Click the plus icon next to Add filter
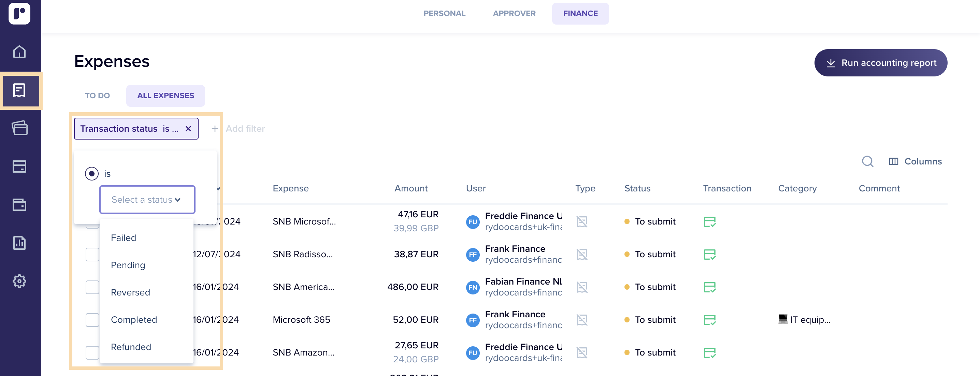Screen dimensions: 980x376 pyautogui.click(x=215, y=129)
